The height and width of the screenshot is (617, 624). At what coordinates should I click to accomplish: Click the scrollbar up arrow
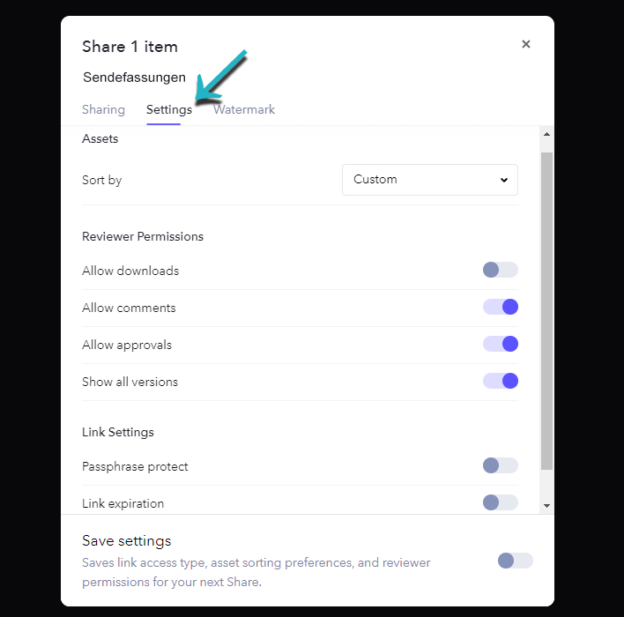coord(546,134)
